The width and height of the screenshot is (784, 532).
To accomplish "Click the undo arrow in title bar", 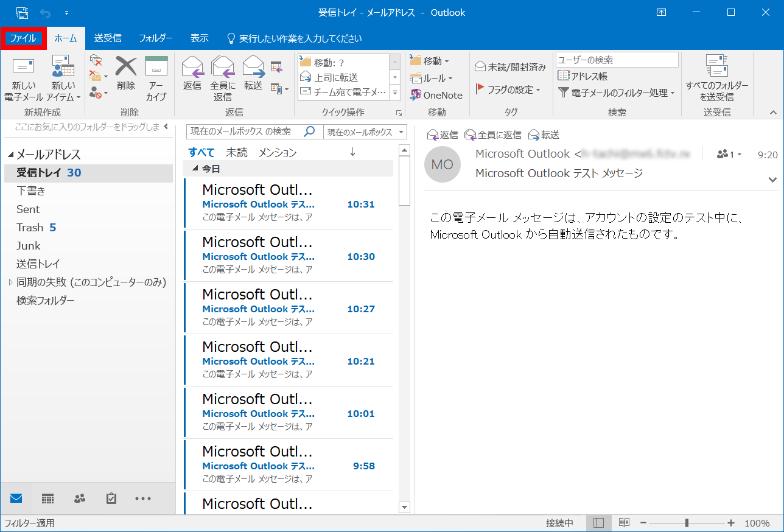I will [x=46, y=12].
